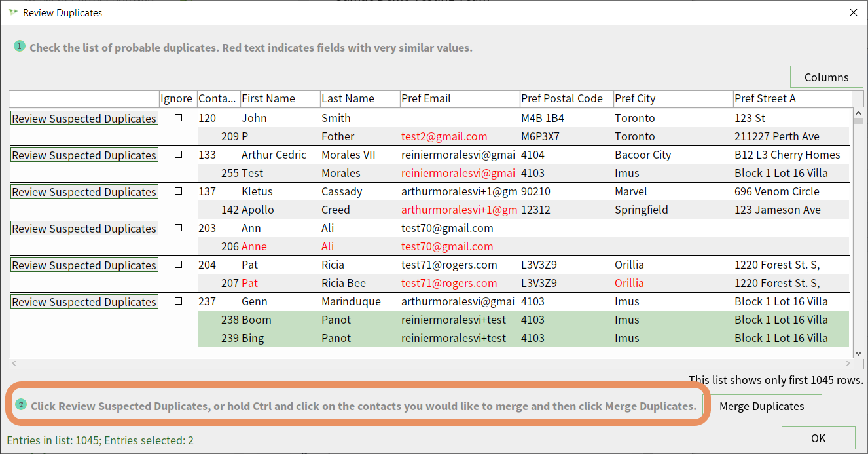Click the horizontal scrollbar left arrow
Screen dimensions: 868x454
pyautogui.click(x=14, y=363)
